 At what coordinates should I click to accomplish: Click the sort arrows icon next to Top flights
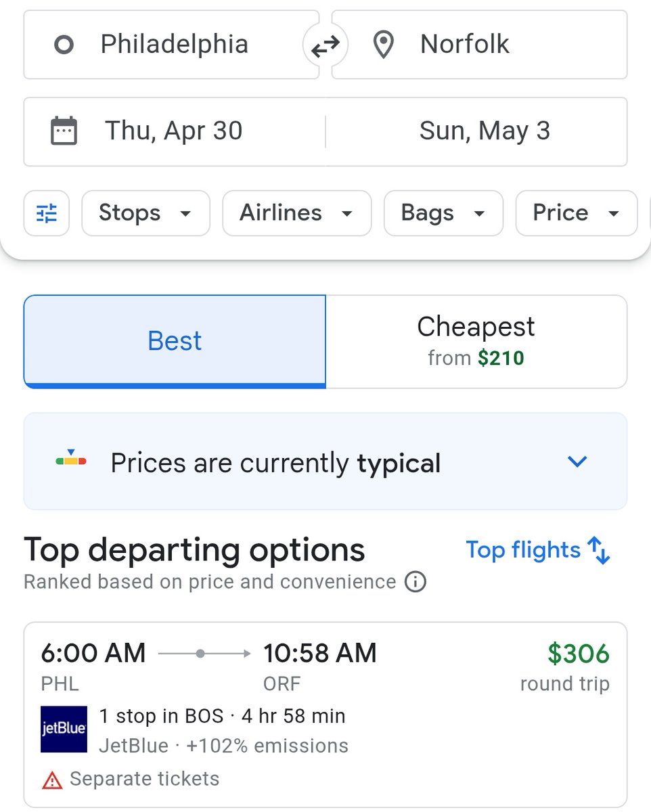point(599,550)
